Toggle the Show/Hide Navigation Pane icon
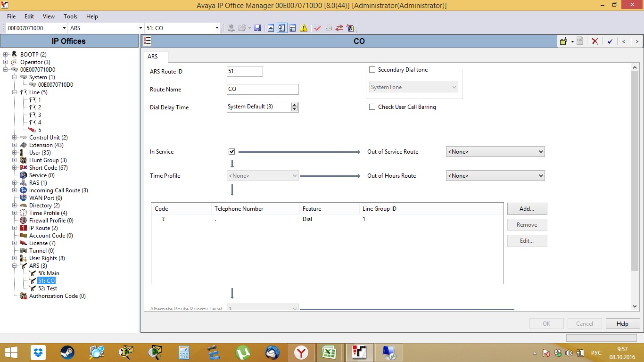Image resolution: width=644 pixels, height=362 pixels. pyautogui.click(x=282, y=28)
